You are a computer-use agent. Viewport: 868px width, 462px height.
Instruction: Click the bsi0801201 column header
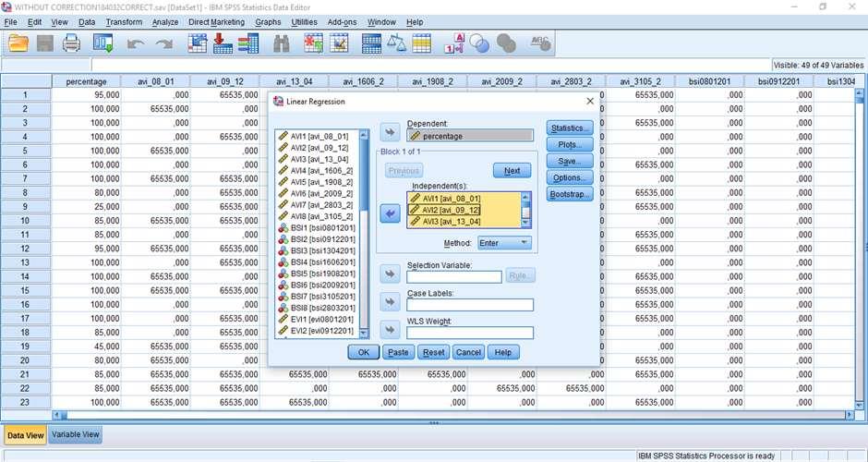point(709,81)
